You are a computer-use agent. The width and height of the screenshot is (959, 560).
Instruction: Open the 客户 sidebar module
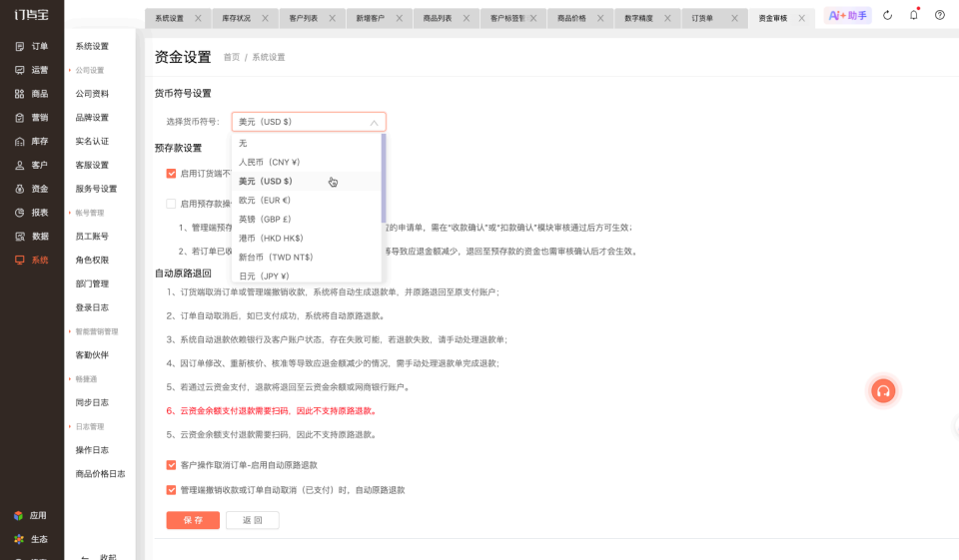tap(31, 165)
